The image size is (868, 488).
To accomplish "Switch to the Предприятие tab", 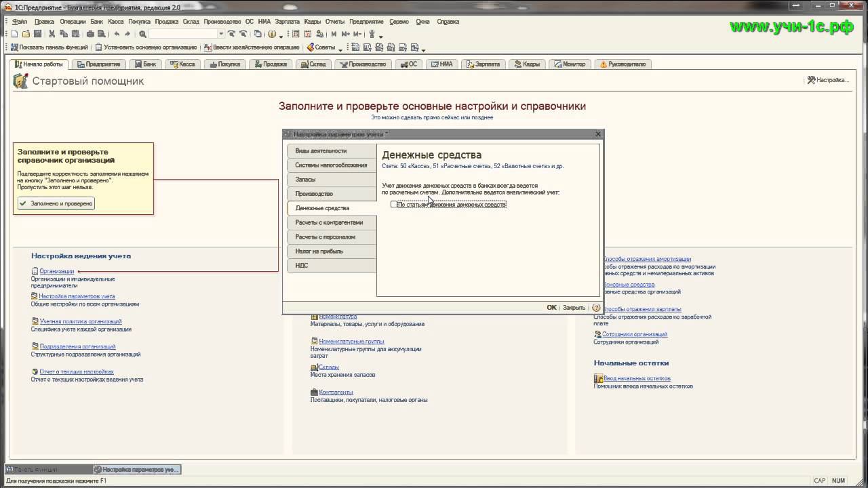I will coord(98,64).
